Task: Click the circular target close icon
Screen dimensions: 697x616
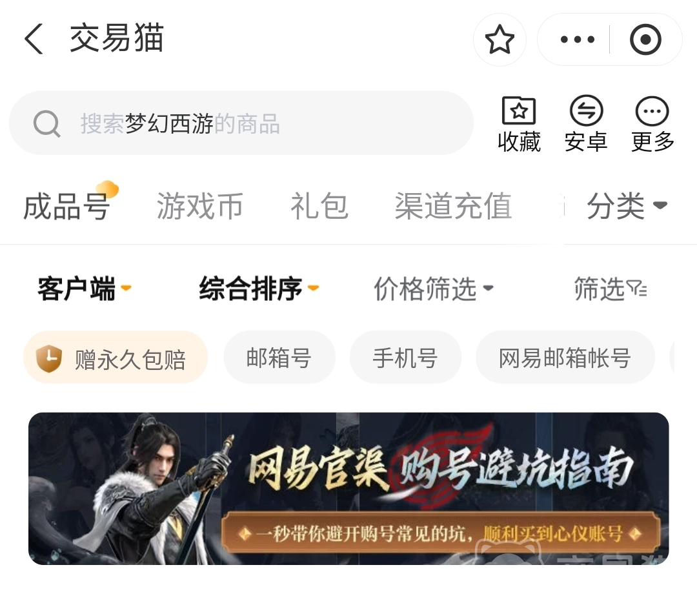Action: coord(645,39)
